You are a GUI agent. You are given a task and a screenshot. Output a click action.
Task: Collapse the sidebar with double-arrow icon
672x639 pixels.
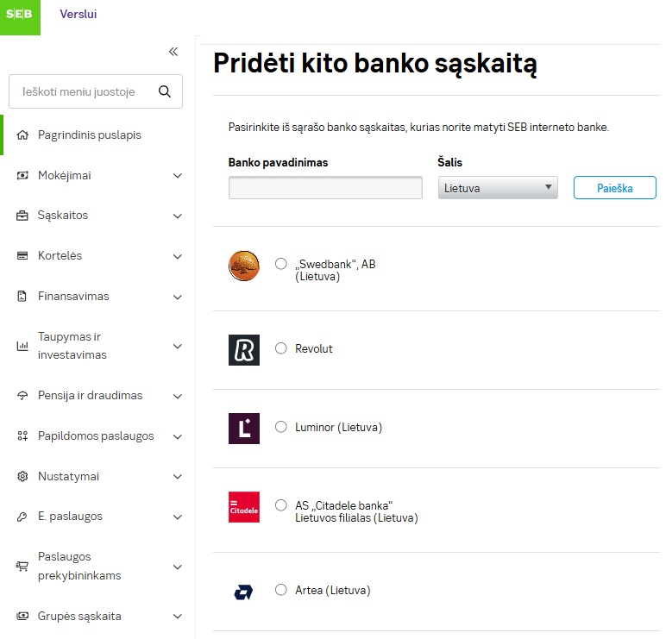(x=173, y=52)
